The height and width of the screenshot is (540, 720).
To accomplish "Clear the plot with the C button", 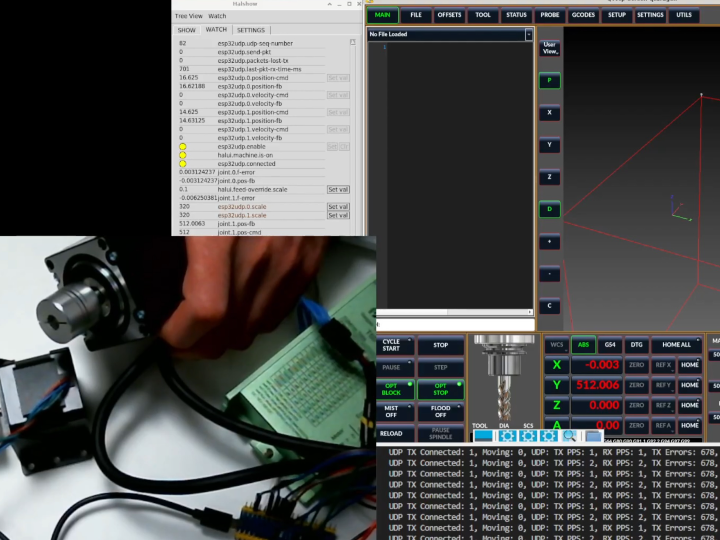I will pos(549,306).
